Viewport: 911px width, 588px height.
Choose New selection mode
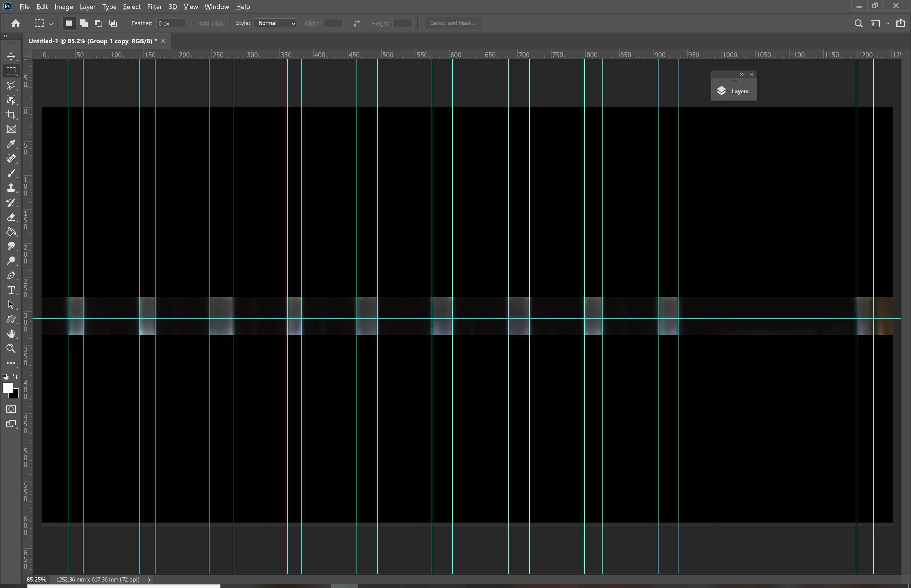tap(69, 23)
